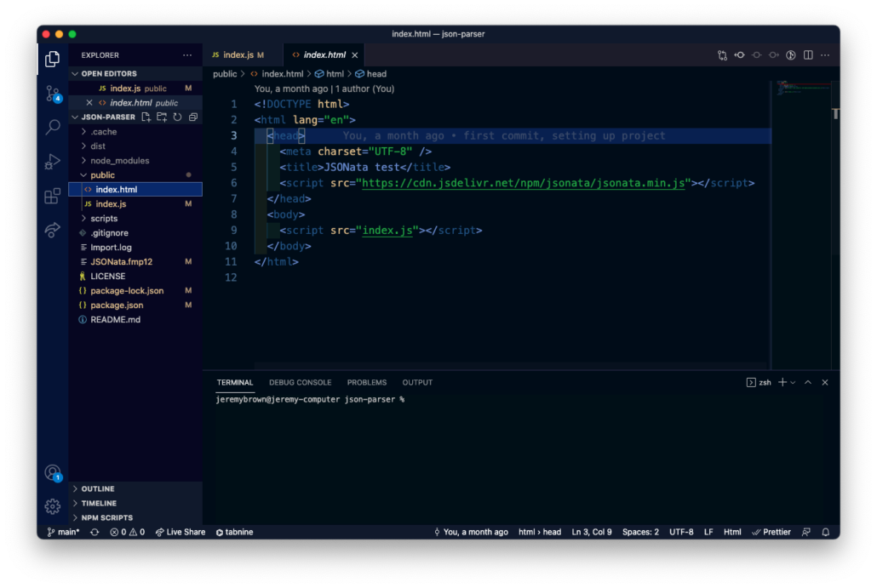Screen dimensions: 877x588
Task: Click the Live Share status bar button
Action: pos(181,532)
